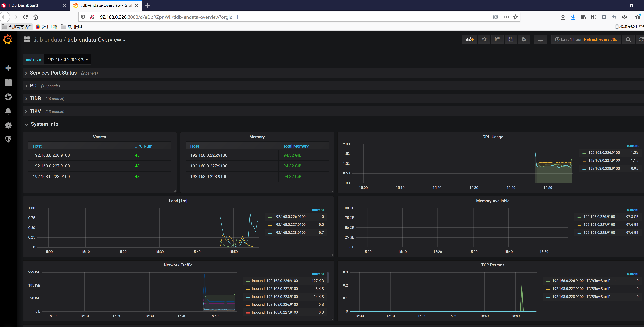This screenshot has width=644, height=327.
Task: Toggle 192.168.0.226:9100 series in CPU Usage legend
Action: click(x=604, y=153)
